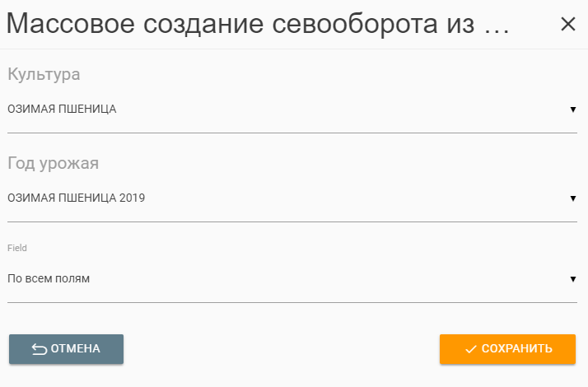Click the ОТМЕНА text label on the grey button
This screenshot has height=387, width=588.
tap(76, 349)
